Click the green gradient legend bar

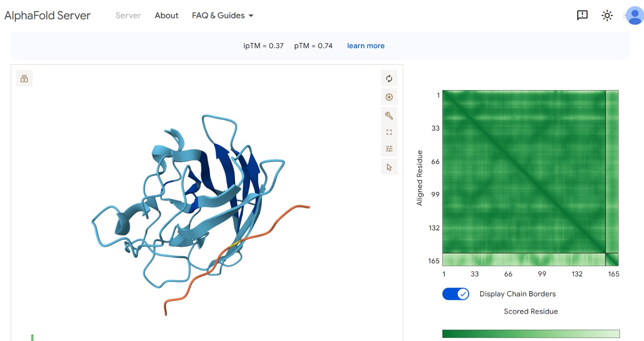click(x=530, y=334)
